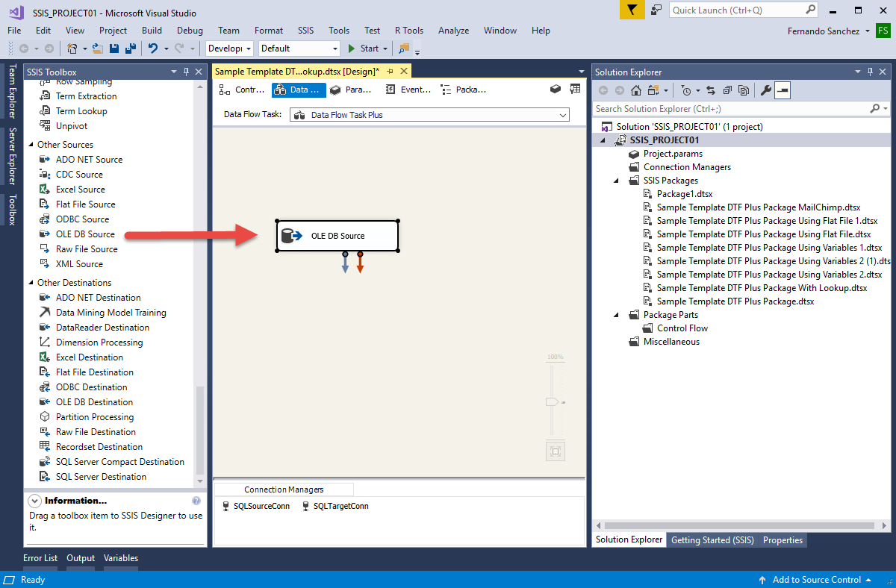The height and width of the screenshot is (588, 896).
Task: Select SQLSourceConn connection manager
Action: point(255,506)
